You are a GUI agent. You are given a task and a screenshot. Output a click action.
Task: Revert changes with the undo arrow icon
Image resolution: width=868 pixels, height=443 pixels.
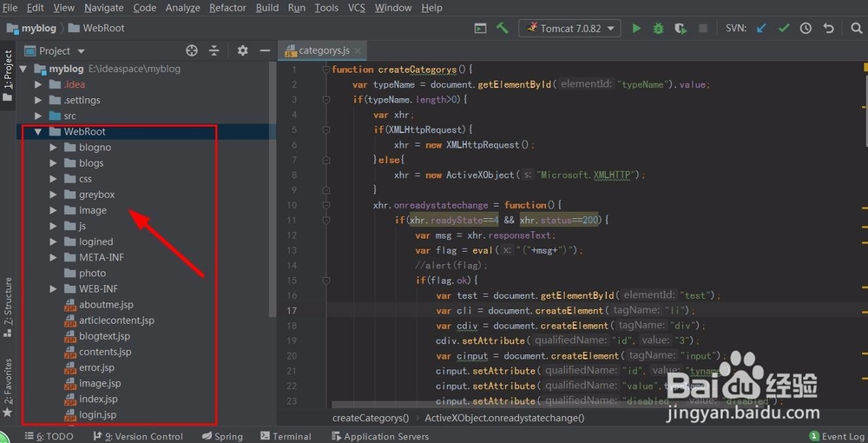(828, 29)
